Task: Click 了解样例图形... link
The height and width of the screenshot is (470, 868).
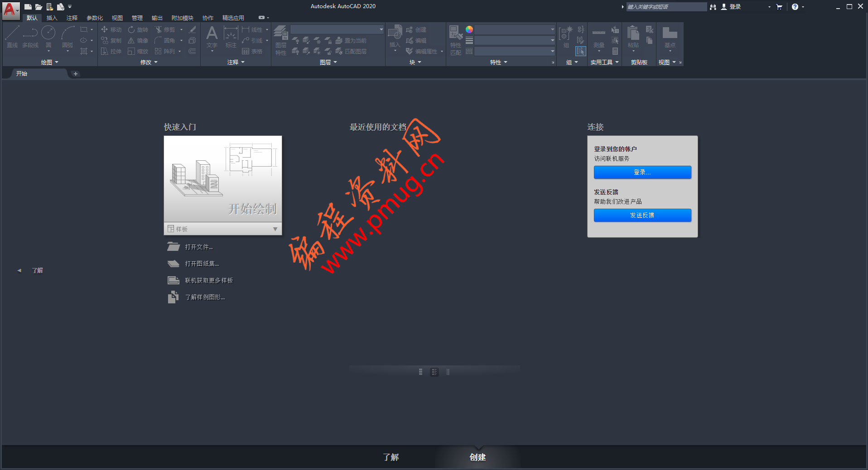Action: 205,297
